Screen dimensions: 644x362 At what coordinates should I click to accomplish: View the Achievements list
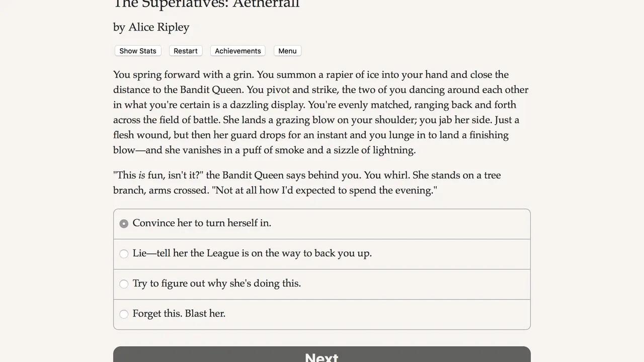click(x=237, y=51)
